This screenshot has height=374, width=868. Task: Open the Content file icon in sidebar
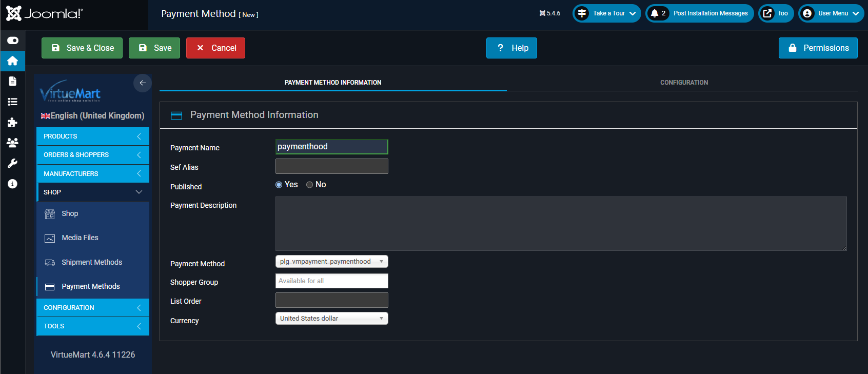click(x=13, y=81)
